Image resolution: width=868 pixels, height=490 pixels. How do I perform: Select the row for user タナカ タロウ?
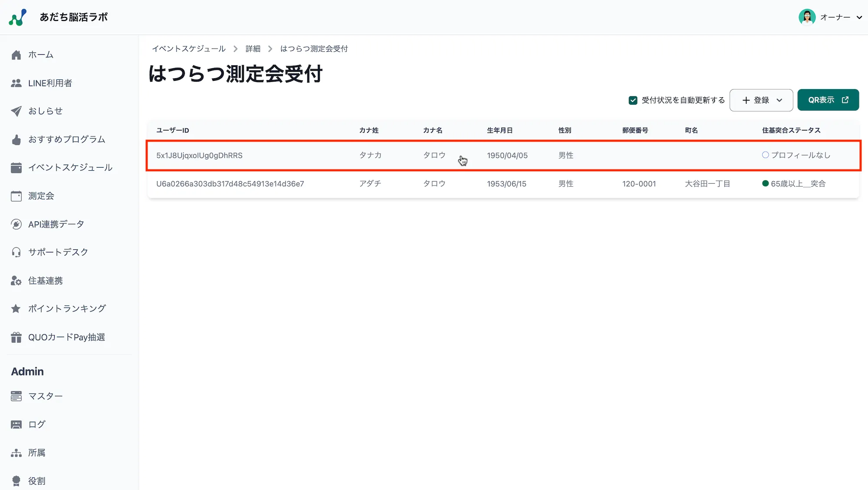pos(391,155)
